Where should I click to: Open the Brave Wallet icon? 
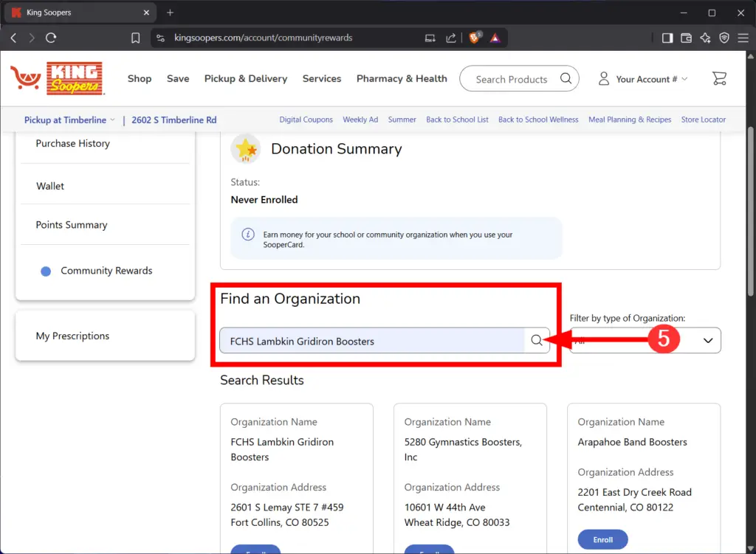[x=686, y=38]
